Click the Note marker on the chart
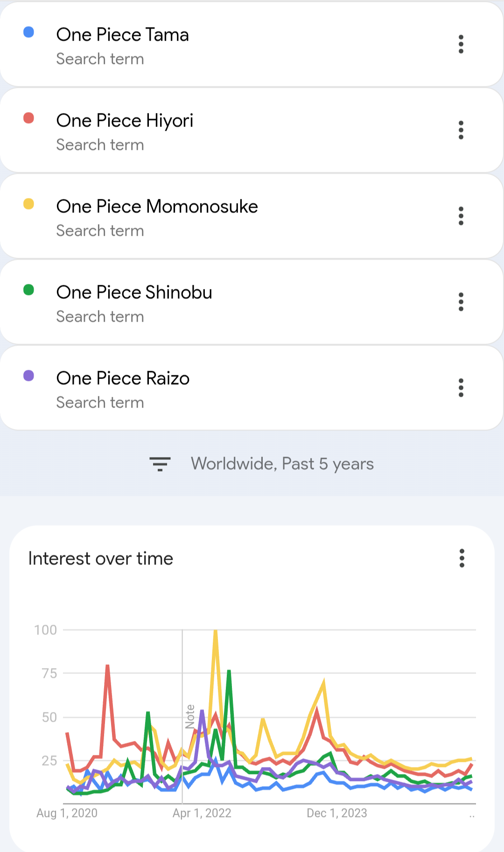The width and height of the screenshot is (504, 852). pyautogui.click(x=190, y=717)
